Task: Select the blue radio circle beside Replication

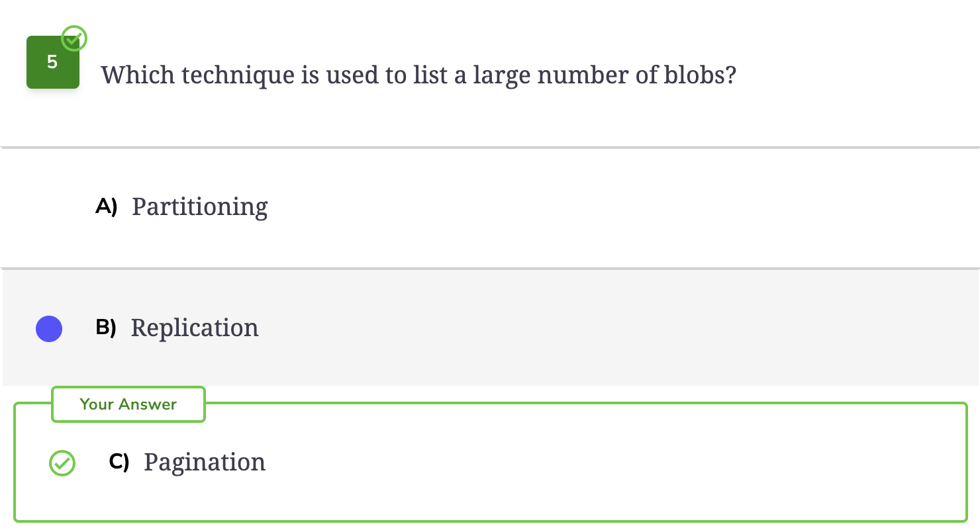Action: [x=49, y=329]
